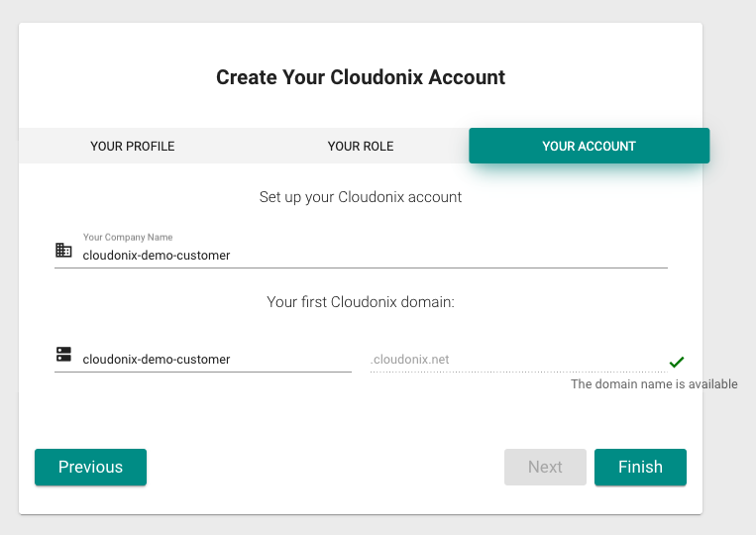Click 'Your first Cloudonix domain:' label
The image size is (756, 535).
pos(361,302)
